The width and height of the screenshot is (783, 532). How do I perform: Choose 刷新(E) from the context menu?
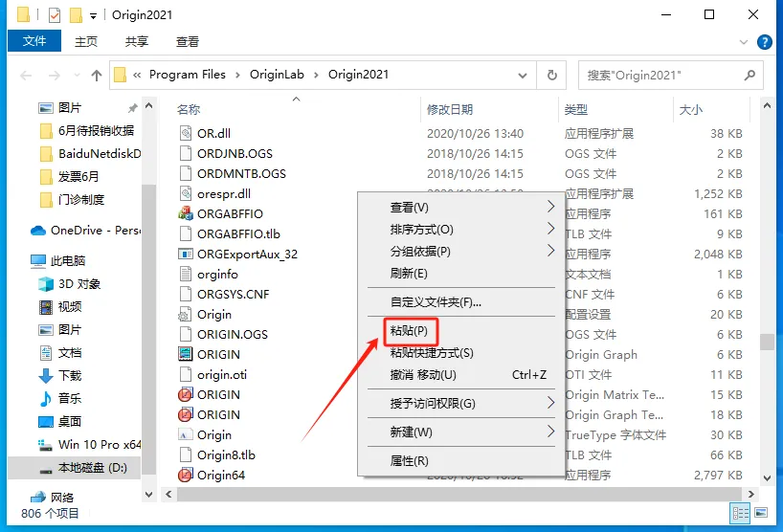pos(461,274)
